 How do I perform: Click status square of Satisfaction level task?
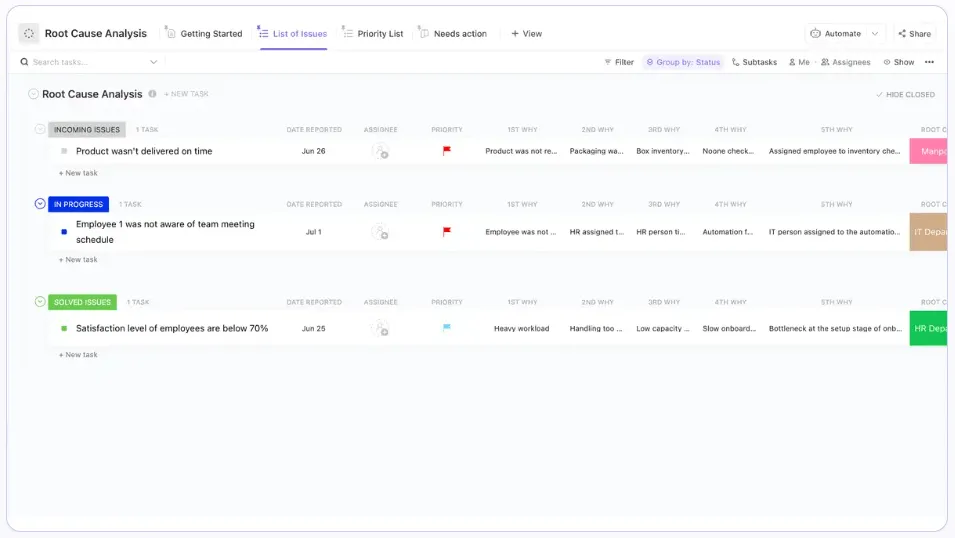tap(64, 328)
